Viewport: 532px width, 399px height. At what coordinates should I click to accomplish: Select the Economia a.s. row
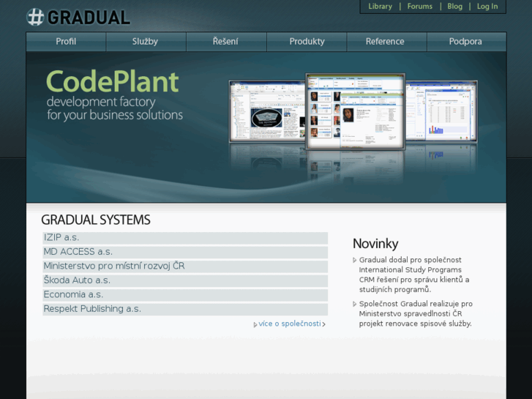185,295
